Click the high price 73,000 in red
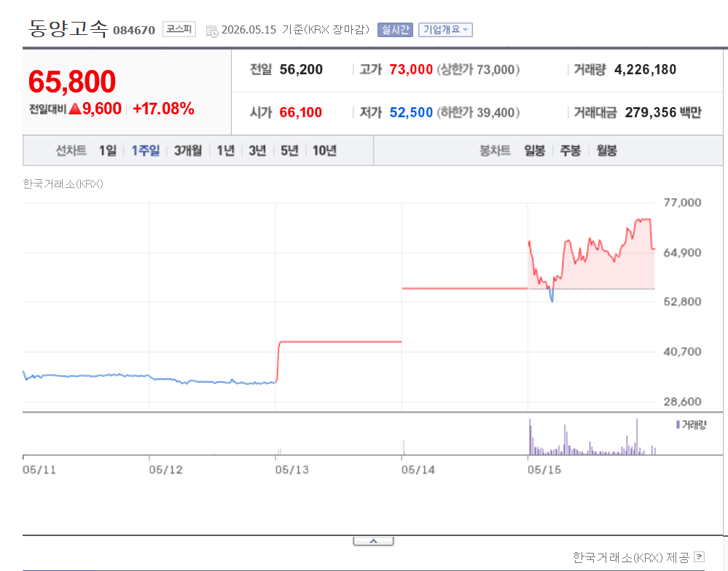728x571 pixels. 411,70
